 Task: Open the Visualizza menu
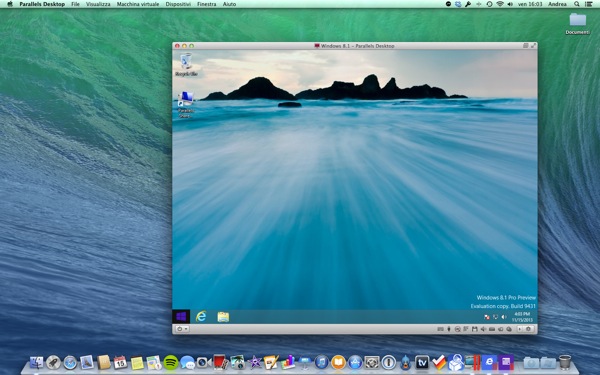coord(98,4)
